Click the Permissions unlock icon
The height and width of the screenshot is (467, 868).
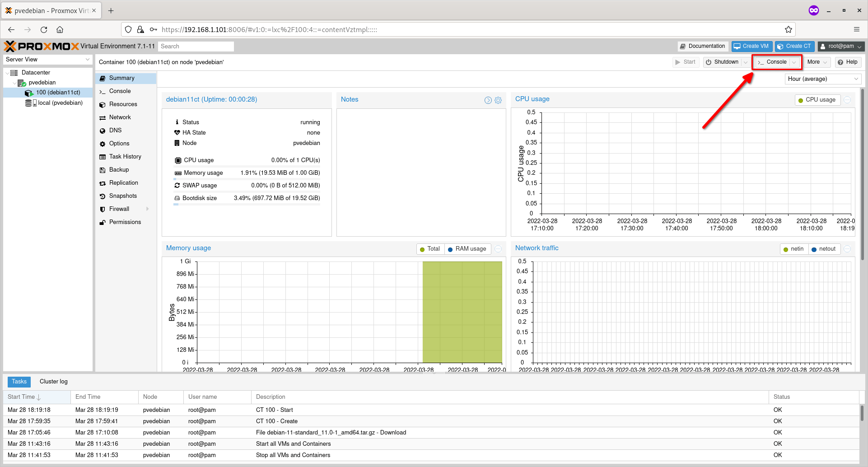click(103, 222)
